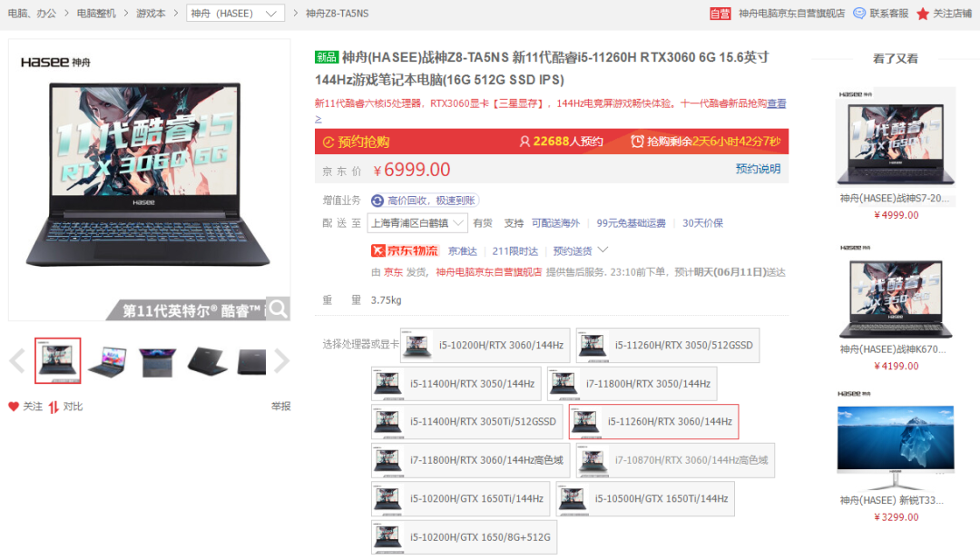Image resolution: width=980 pixels, height=560 pixels.
Task: Select the i5-10200H/RTX 3060/144Hz option
Action: [x=485, y=345]
